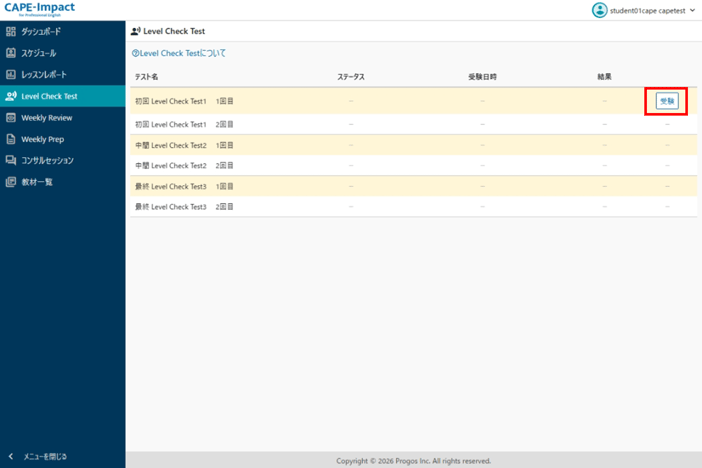The image size is (702, 468).
Task: Click the Consul Session chat icon
Action: (11, 160)
